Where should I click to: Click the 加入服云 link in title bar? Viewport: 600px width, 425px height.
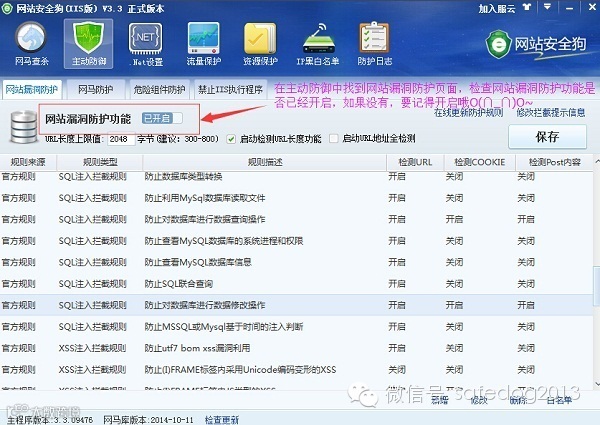(x=497, y=8)
